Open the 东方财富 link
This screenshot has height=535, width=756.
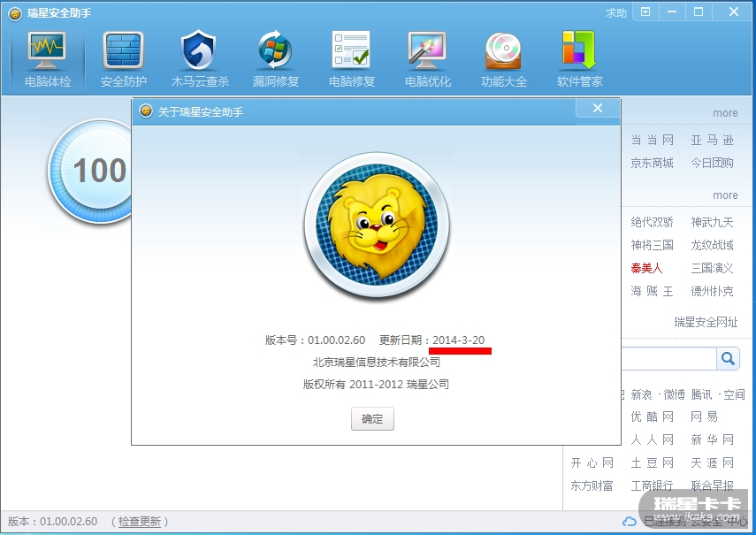[592, 485]
